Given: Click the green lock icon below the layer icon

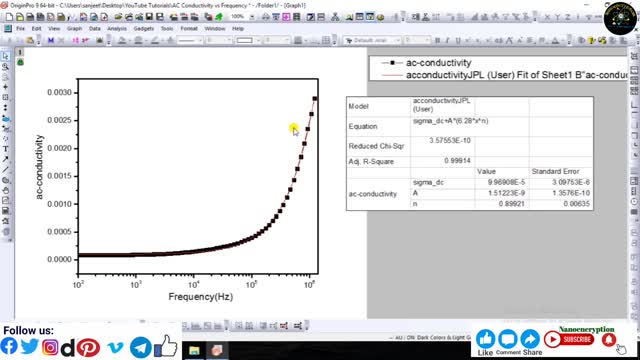Looking at the screenshot, I should point(20,62).
